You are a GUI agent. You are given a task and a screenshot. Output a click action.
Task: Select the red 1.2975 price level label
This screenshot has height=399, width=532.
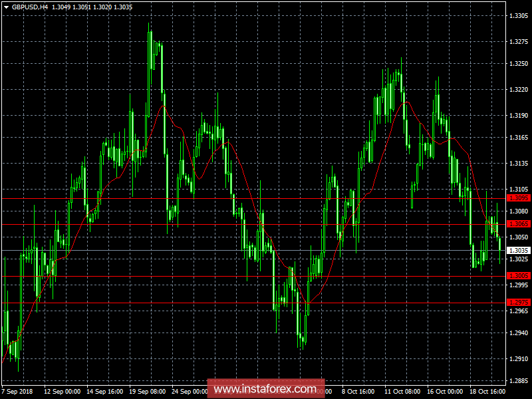[518, 302]
